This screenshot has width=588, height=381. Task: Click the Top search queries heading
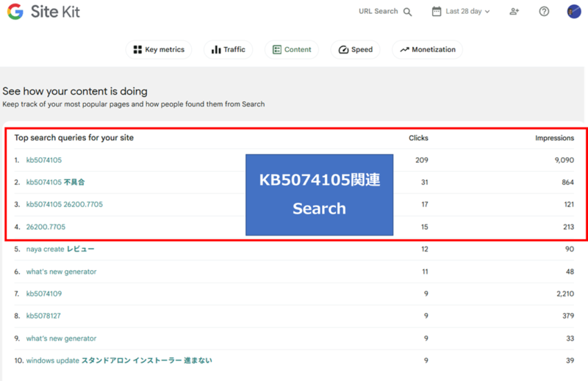74,138
